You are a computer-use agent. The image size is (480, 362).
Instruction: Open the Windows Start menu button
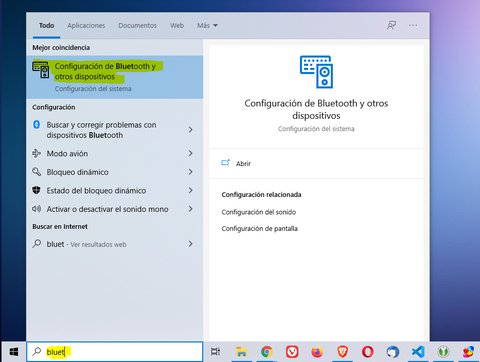click(13, 351)
